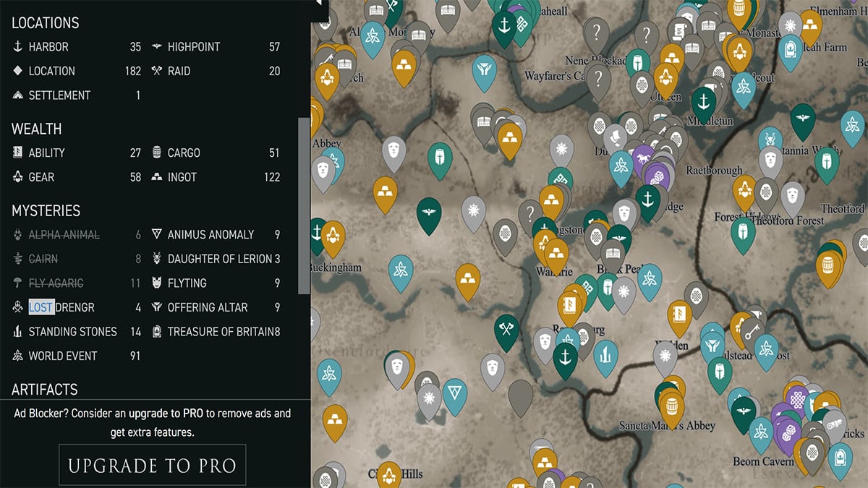Click the Highpoint eagle icon

click(x=158, y=46)
